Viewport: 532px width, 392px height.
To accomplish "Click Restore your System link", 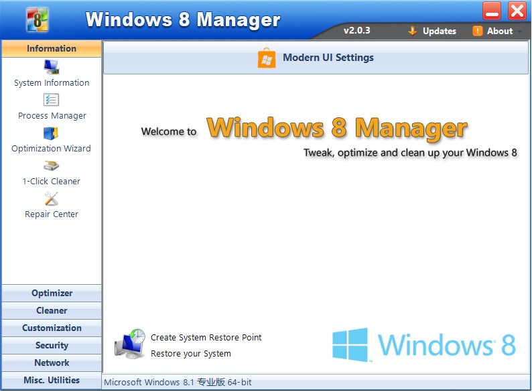I will (191, 354).
